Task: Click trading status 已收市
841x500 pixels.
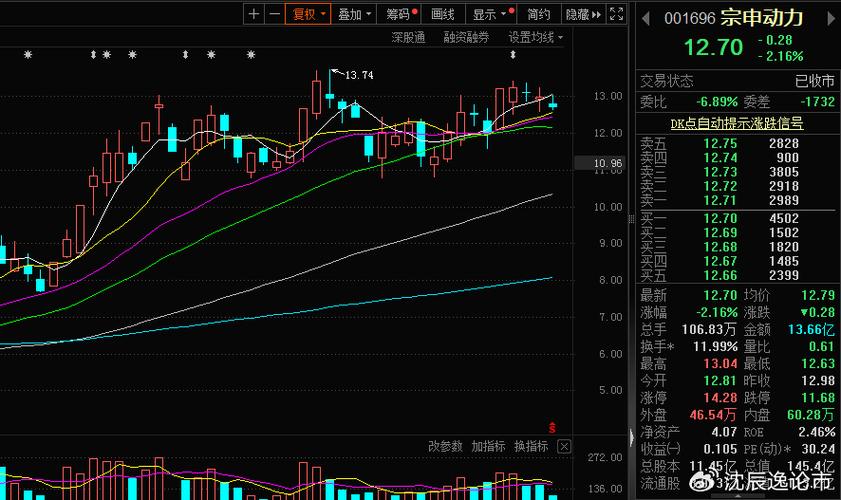Action: click(815, 81)
